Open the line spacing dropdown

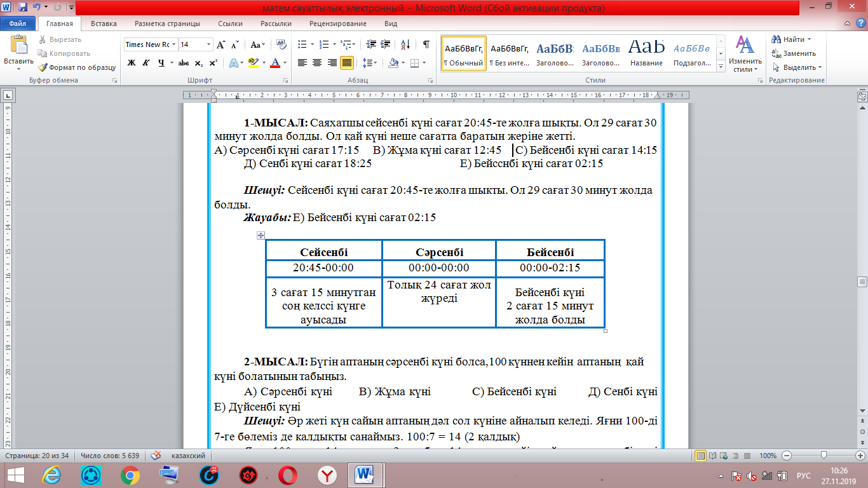tap(369, 63)
